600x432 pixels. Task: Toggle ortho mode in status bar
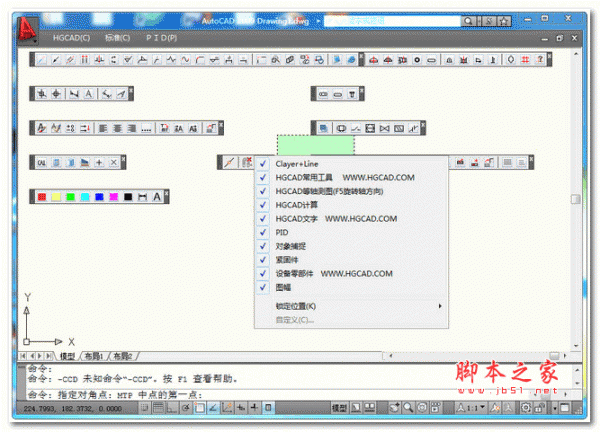click(x=171, y=408)
